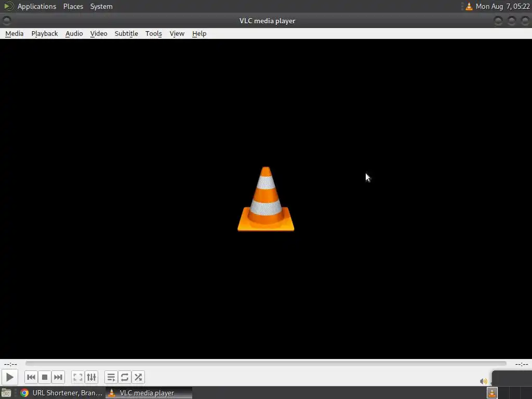
Task: Toggle the playlist view
Action: click(111, 377)
